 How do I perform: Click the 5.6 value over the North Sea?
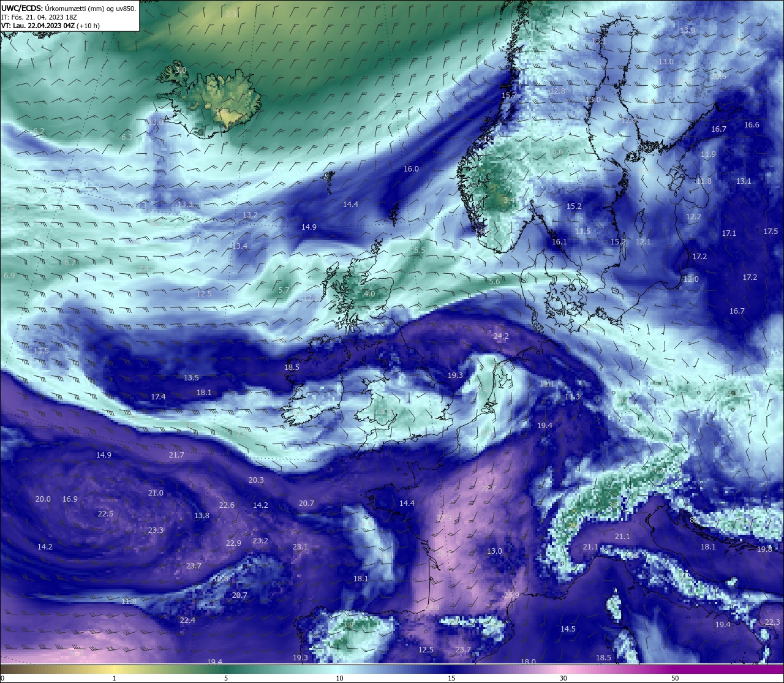click(x=494, y=282)
